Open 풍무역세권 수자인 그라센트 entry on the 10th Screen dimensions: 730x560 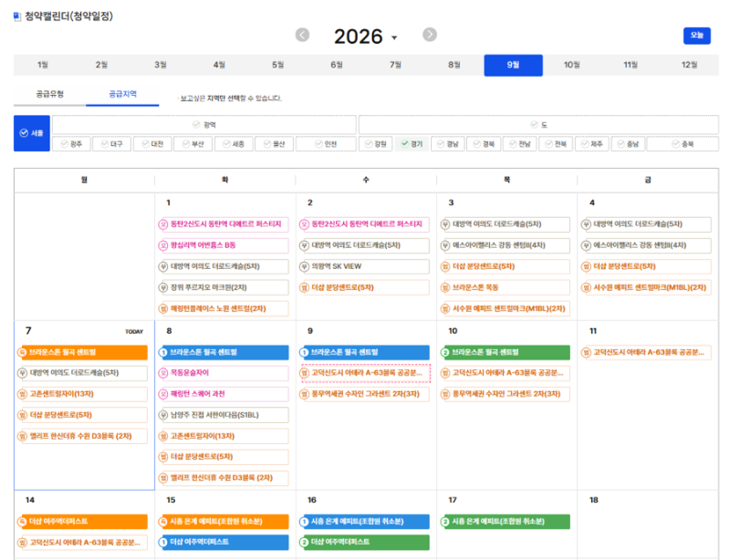506,394
